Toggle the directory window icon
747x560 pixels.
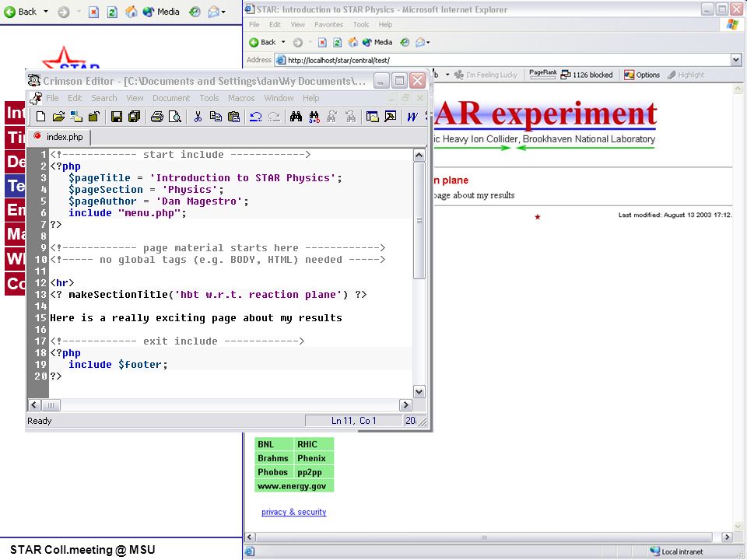[x=373, y=116]
